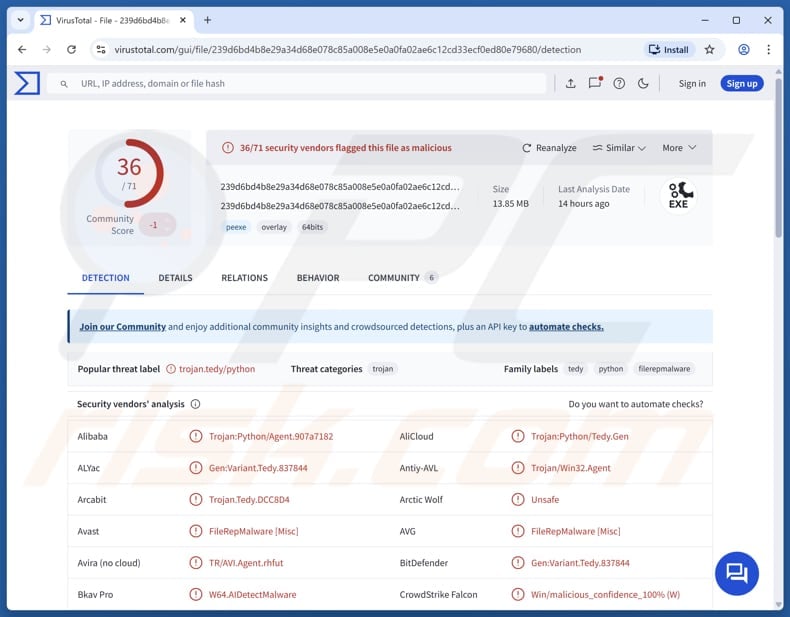Open the notifications flag icon
Image resolution: width=790 pixels, height=617 pixels.
tap(595, 84)
